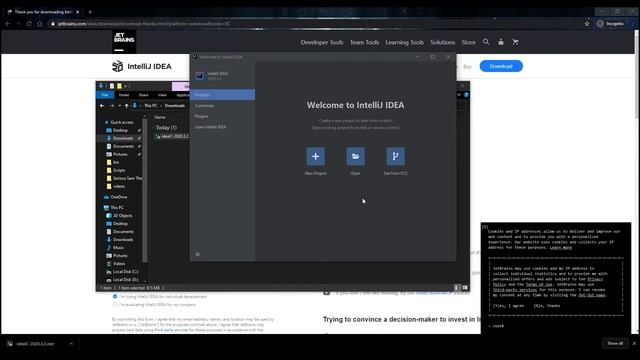Click [Y]es, I agree in cookie notice
640x360 pixels.
(x=508, y=305)
